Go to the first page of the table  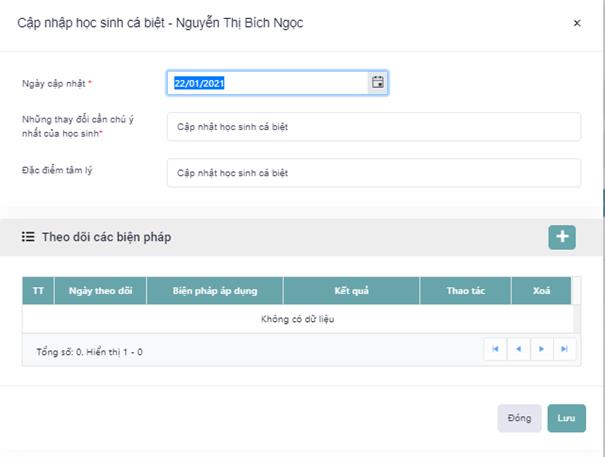click(x=494, y=349)
